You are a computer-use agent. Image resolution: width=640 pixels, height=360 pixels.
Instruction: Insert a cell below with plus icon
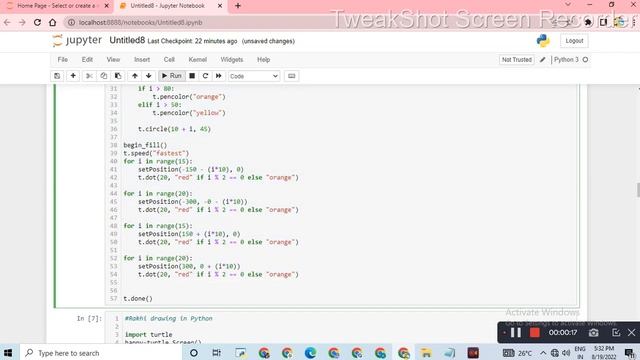[73, 76]
